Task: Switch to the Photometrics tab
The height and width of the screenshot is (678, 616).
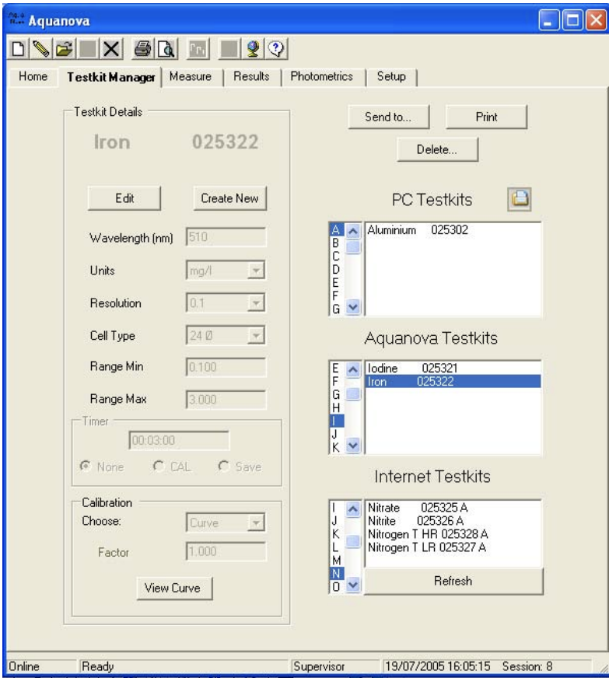Action: (x=321, y=76)
